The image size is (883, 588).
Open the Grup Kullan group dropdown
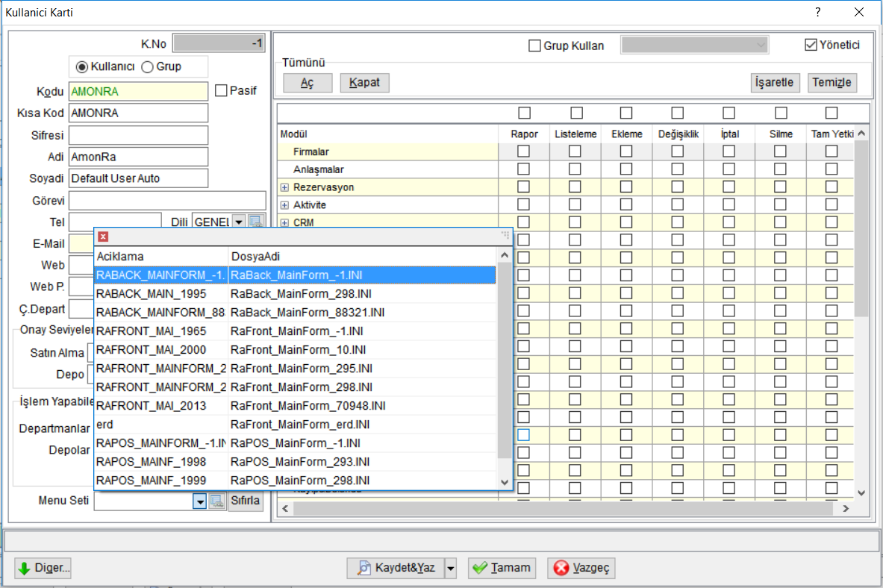coord(761,45)
